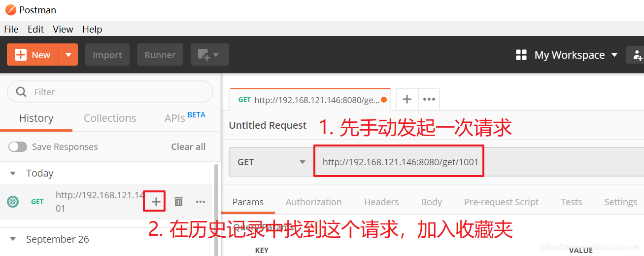The width and height of the screenshot is (644, 256).
Task: Delete the history request with trash icon
Action: [x=178, y=201]
